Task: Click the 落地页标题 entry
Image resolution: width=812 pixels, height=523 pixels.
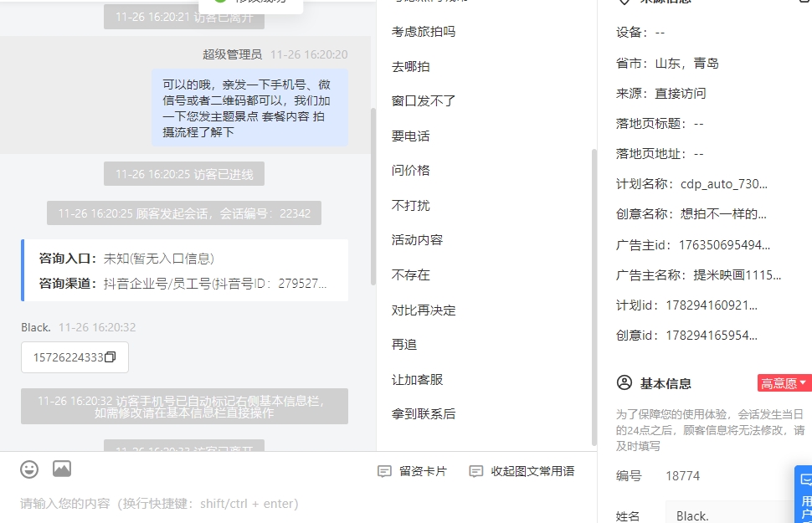Action: 660,123
